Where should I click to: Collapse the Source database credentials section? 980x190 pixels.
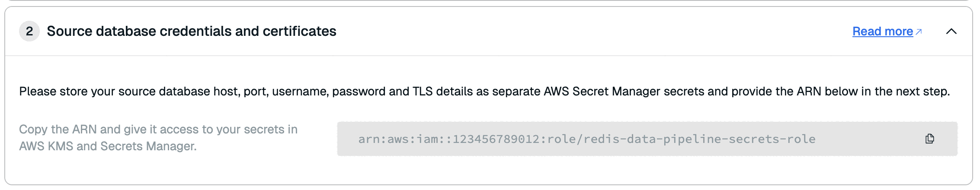coord(951,31)
